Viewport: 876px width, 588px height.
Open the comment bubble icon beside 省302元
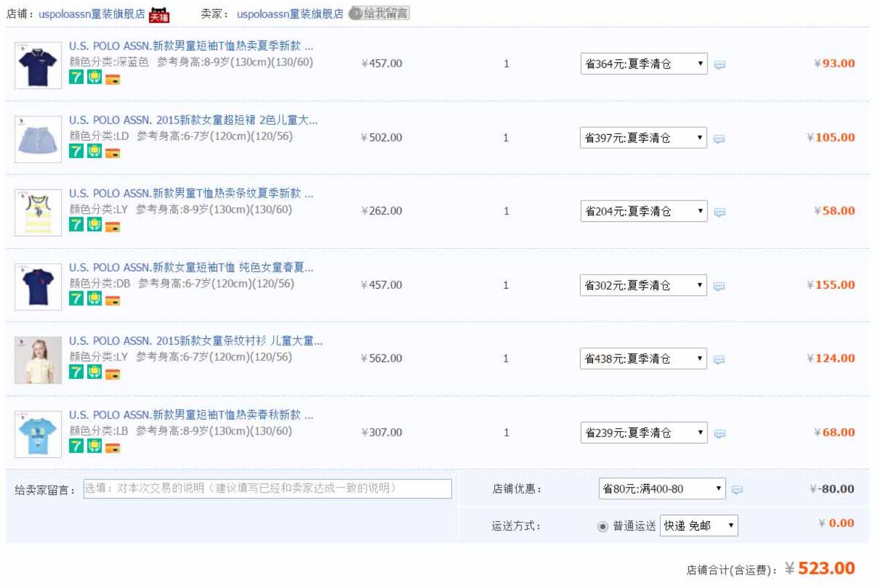(719, 286)
